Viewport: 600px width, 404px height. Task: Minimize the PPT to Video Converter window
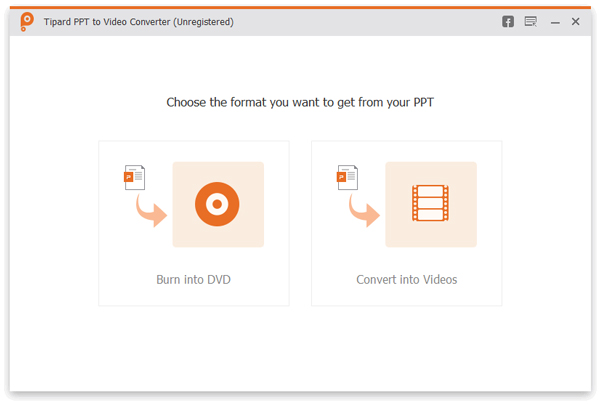point(555,22)
